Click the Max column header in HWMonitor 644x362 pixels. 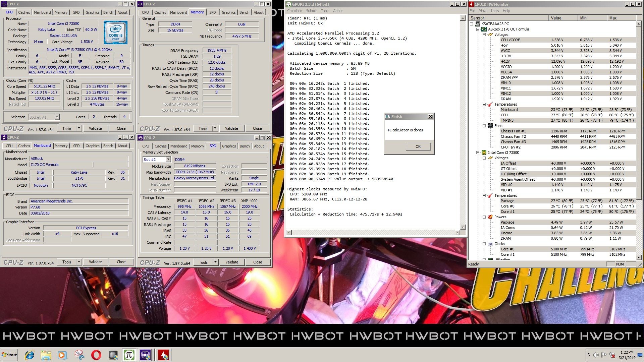point(621,18)
